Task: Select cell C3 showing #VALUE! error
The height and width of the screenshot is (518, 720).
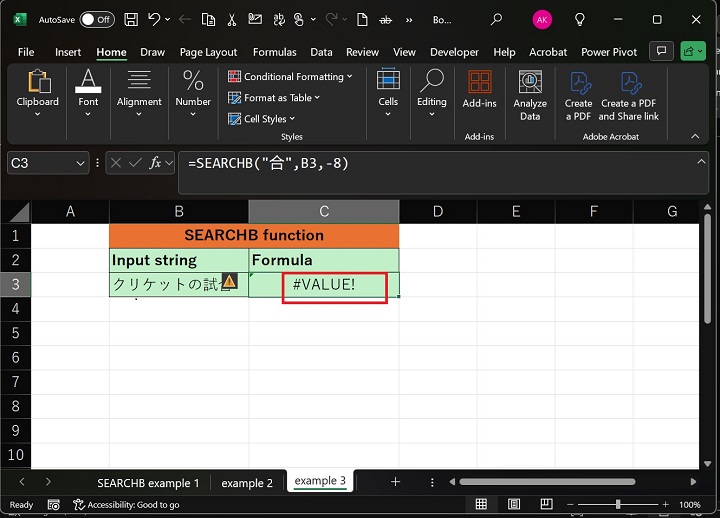Action: tap(323, 285)
